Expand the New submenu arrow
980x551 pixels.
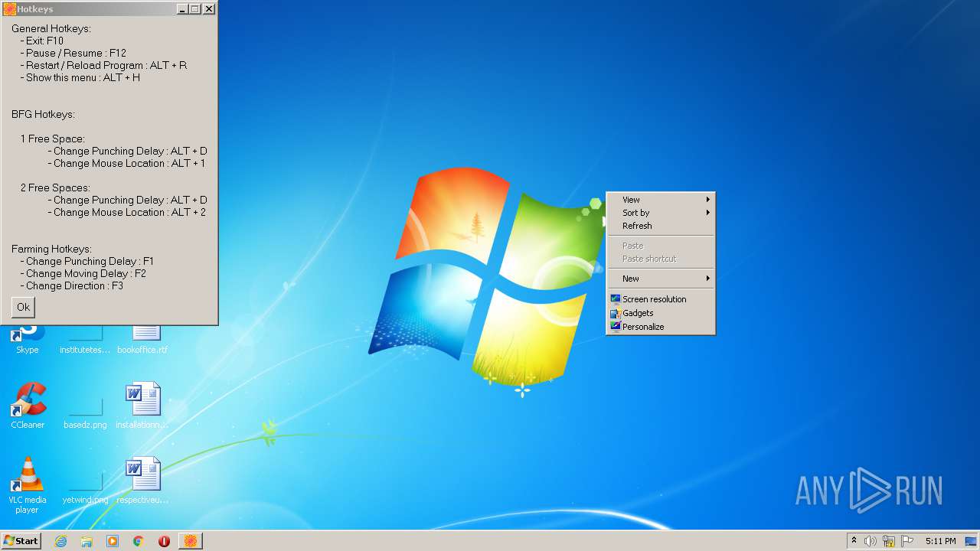[x=708, y=279]
